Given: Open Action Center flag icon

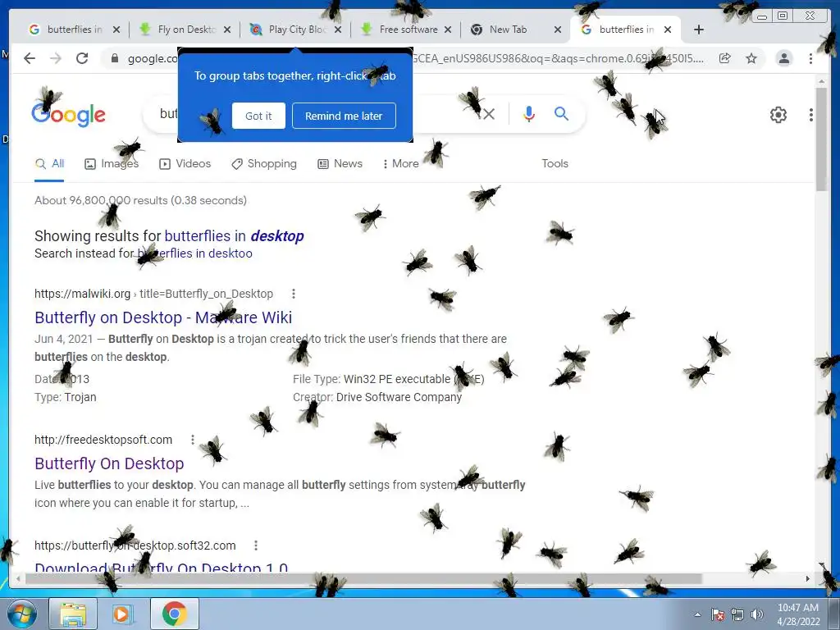Looking at the screenshot, I should coord(718,615).
